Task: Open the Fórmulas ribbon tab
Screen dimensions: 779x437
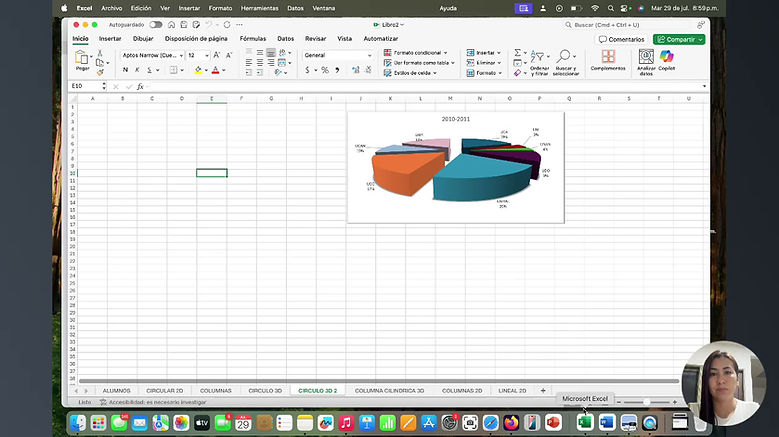Action: click(x=253, y=38)
